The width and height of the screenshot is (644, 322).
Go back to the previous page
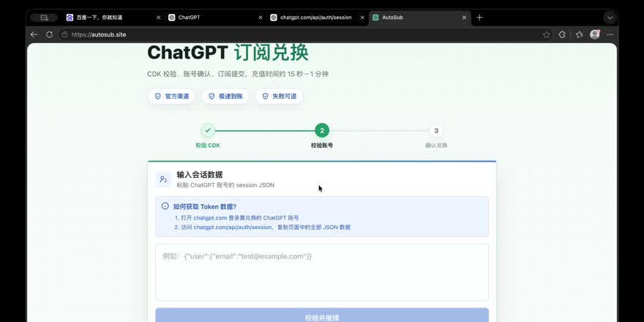click(34, 35)
